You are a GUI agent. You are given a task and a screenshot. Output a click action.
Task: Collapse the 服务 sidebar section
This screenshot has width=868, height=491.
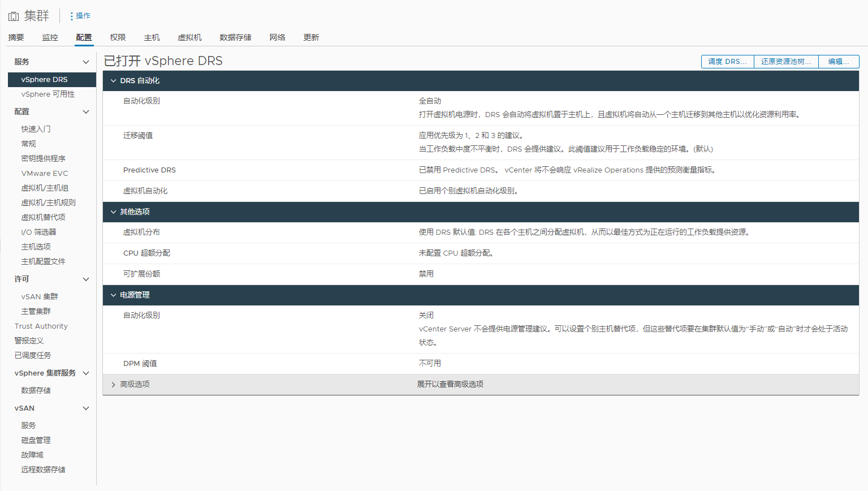[x=86, y=62]
